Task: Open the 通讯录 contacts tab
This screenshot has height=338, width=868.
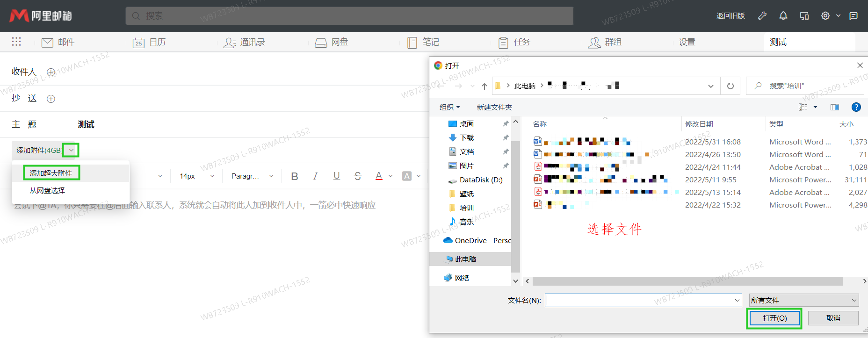Action: (x=244, y=43)
